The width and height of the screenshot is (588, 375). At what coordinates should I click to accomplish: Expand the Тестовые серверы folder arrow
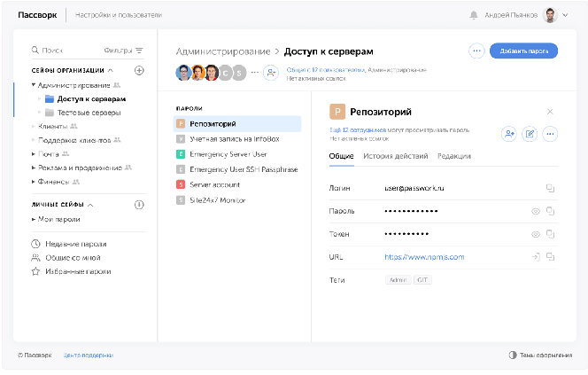[x=39, y=113]
